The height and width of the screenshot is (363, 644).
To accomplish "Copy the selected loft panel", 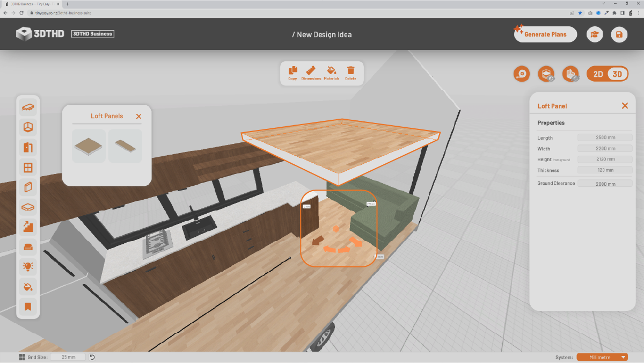I will tap(292, 73).
